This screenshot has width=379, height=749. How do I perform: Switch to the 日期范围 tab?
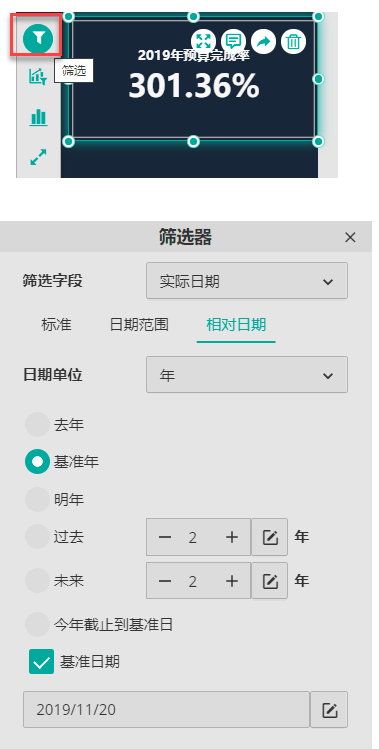click(x=139, y=325)
